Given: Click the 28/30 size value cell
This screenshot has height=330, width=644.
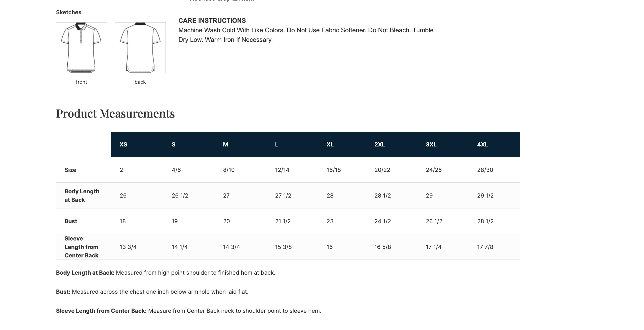Looking at the screenshot, I should pyautogui.click(x=485, y=170).
